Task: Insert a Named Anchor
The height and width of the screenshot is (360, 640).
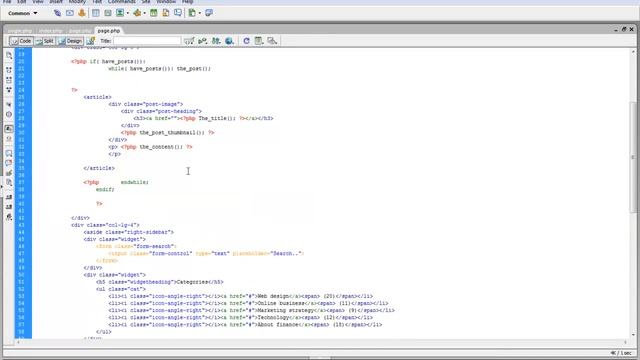Action: coord(82,13)
